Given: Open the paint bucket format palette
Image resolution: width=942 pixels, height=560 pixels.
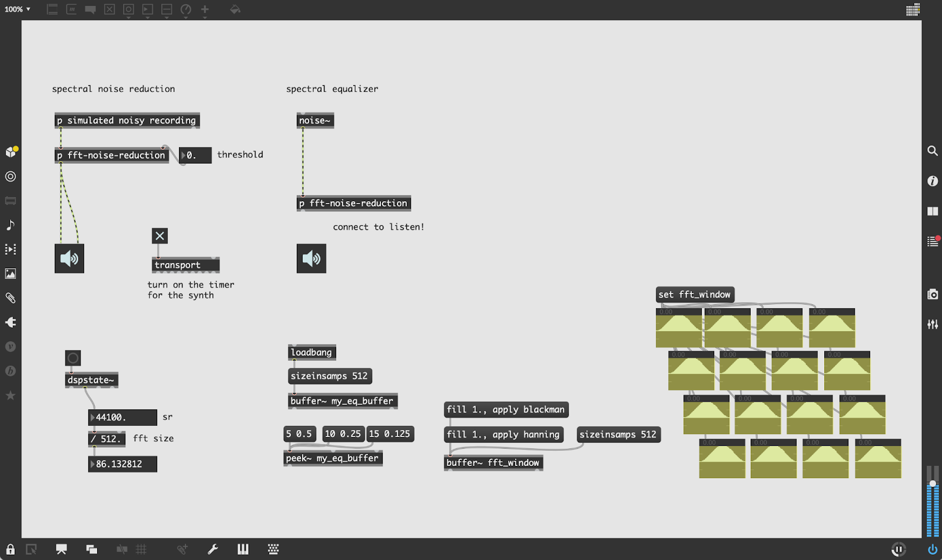Looking at the screenshot, I should 235,10.
